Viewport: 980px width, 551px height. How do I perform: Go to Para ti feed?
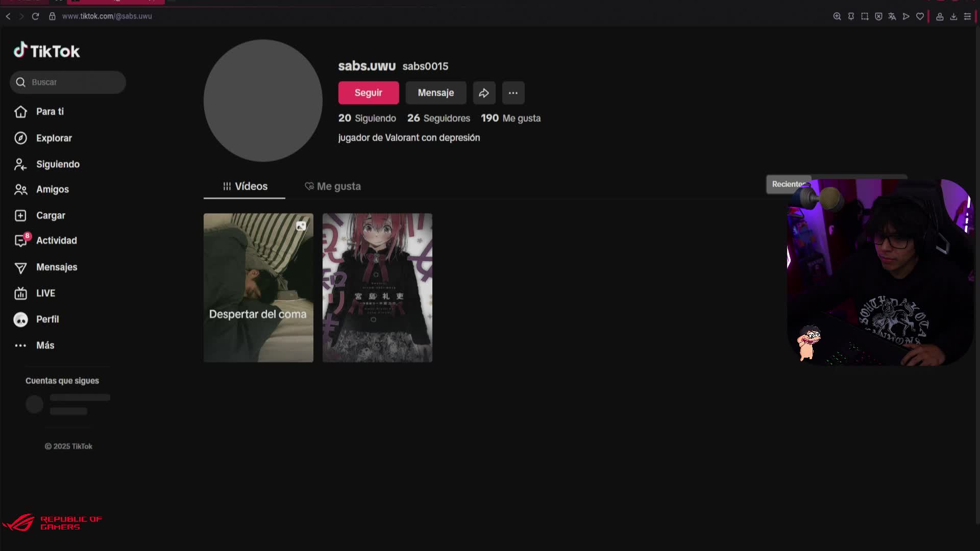[x=39, y=112]
